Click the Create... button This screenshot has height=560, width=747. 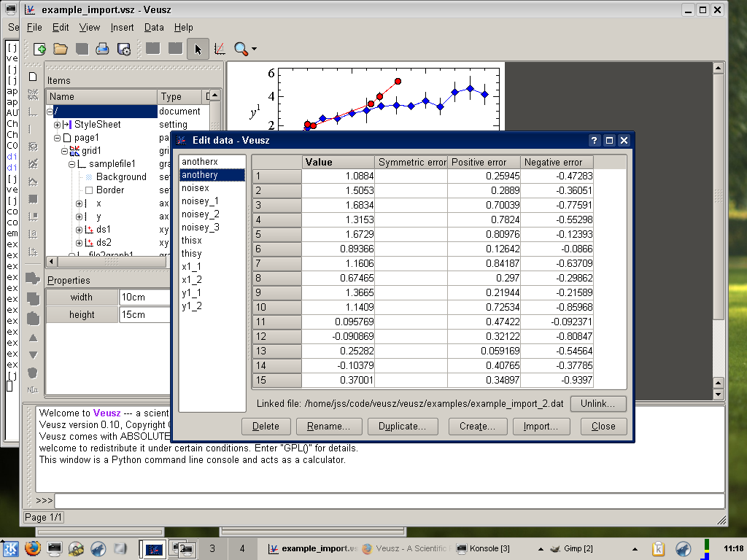point(477,426)
